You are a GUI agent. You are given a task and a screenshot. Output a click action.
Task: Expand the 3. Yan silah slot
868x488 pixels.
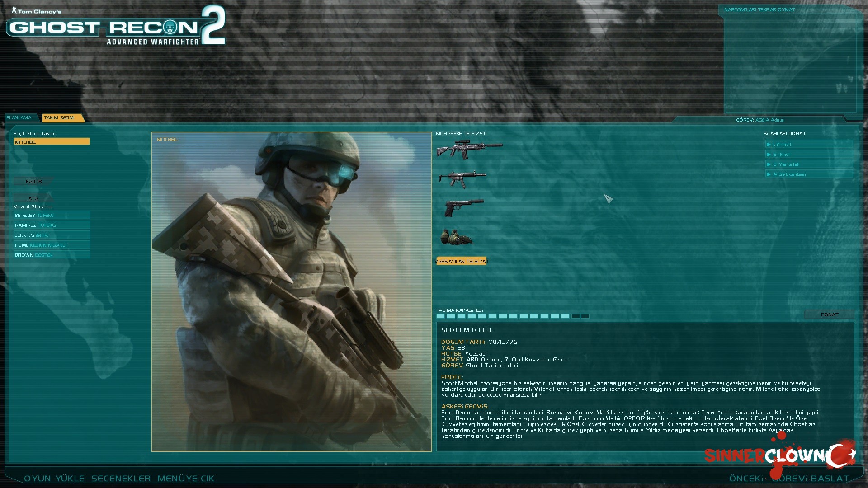coord(809,164)
